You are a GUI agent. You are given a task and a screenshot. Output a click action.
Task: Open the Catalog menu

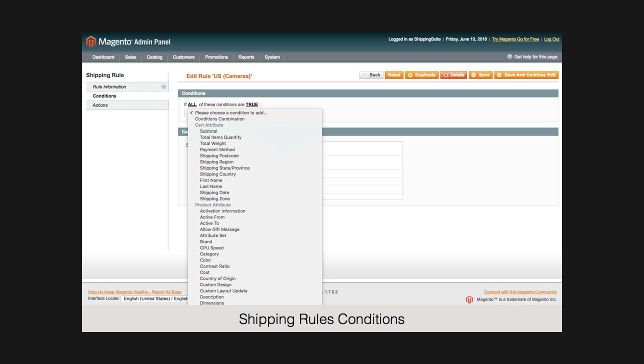tap(154, 57)
